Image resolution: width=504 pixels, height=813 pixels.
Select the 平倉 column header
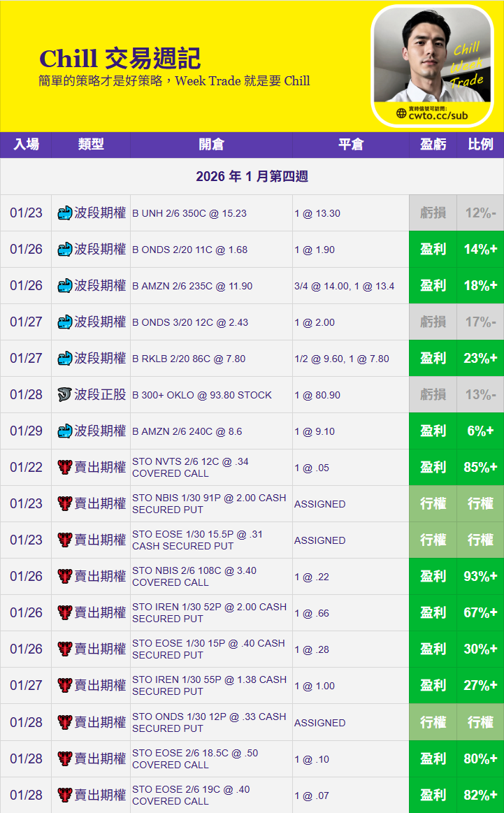click(351, 145)
